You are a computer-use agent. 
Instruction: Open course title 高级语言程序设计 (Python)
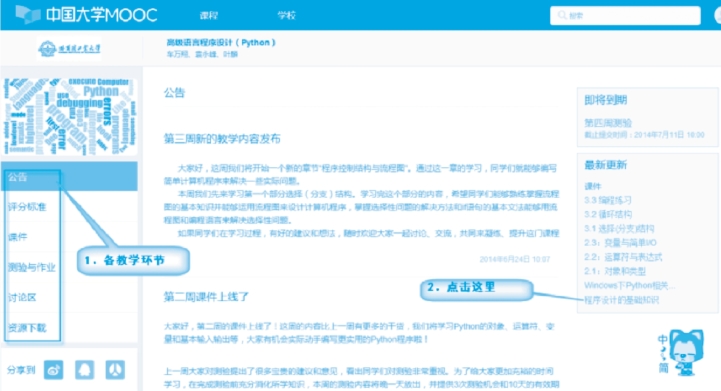coord(221,42)
